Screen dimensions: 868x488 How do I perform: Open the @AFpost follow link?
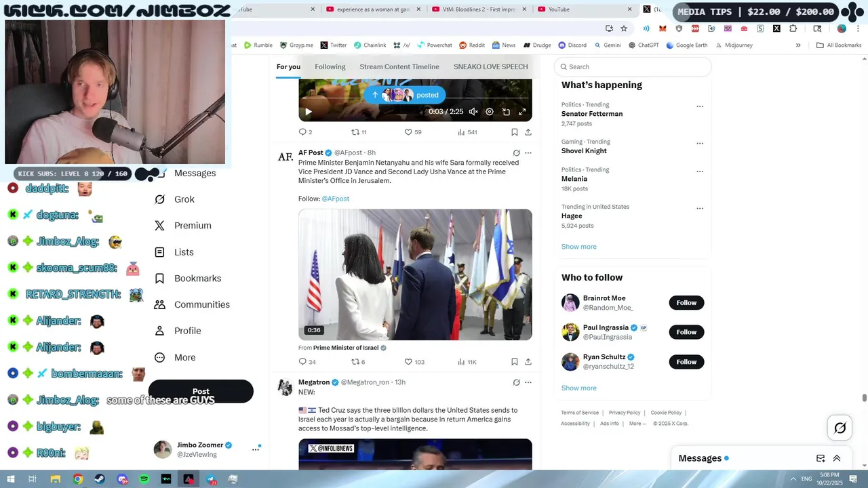(335, 199)
